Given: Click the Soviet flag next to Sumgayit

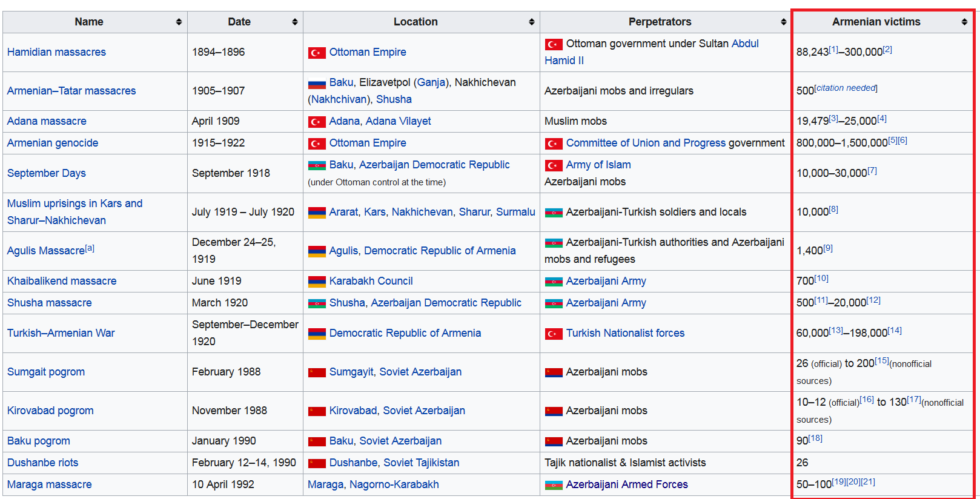Looking at the screenshot, I should [x=317, y=372].
